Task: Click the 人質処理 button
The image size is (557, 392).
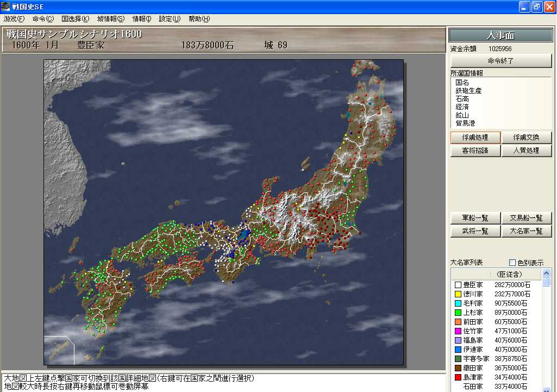Action: (x=526, y=151)
